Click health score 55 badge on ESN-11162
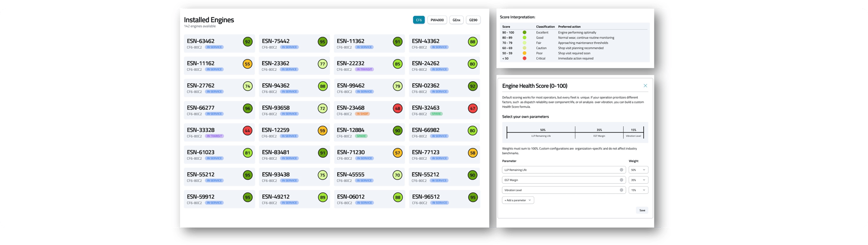The height and width of the screenshot is (245, 868). (x=247, y=64)
